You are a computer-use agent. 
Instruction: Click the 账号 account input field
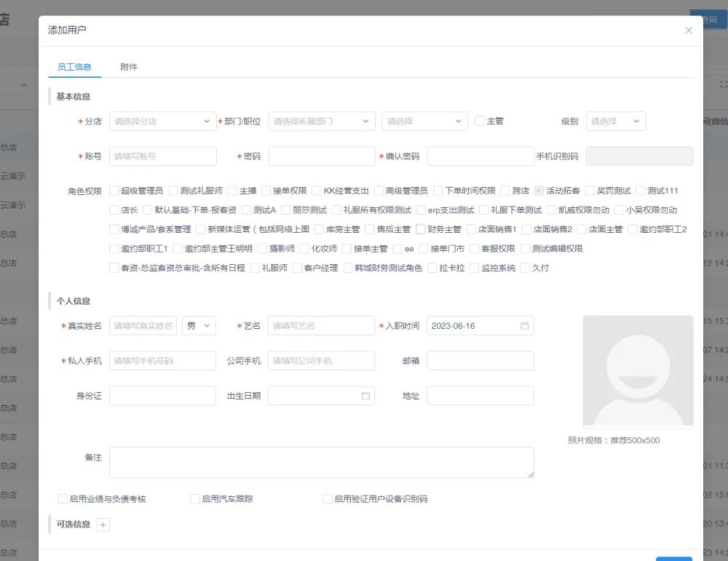162,156
